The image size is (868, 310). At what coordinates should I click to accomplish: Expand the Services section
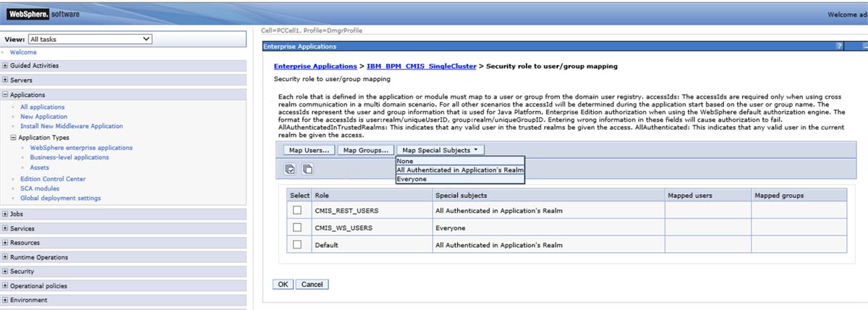click(6, 229)
